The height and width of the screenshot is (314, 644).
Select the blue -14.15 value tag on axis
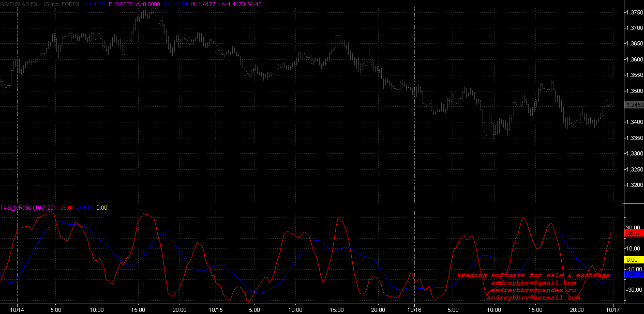tap(634, 275)
